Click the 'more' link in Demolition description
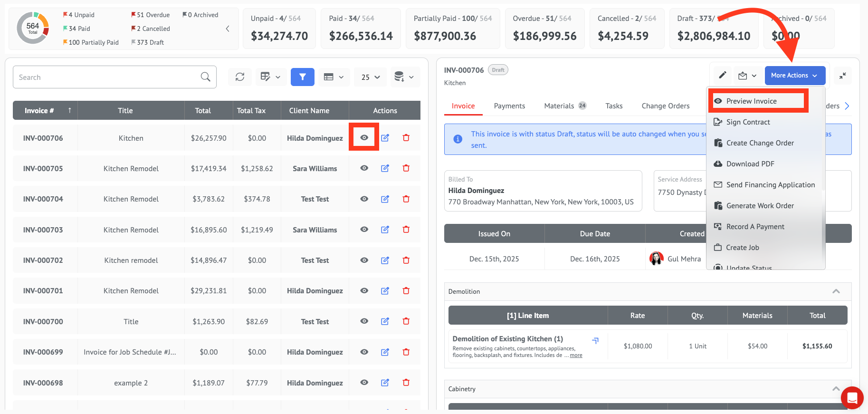This screenshot has width=868, height=414. tap(576, 356)
